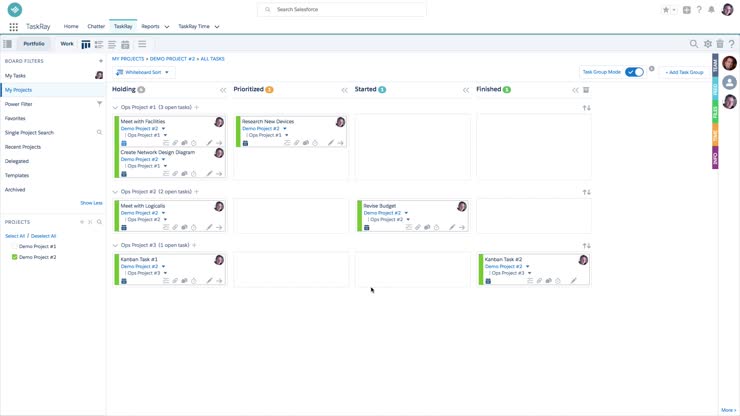Click the attachment clip icon on Meet with Logicalis card
The height and width of the screenshot is (416, 740).
[175, 227]
